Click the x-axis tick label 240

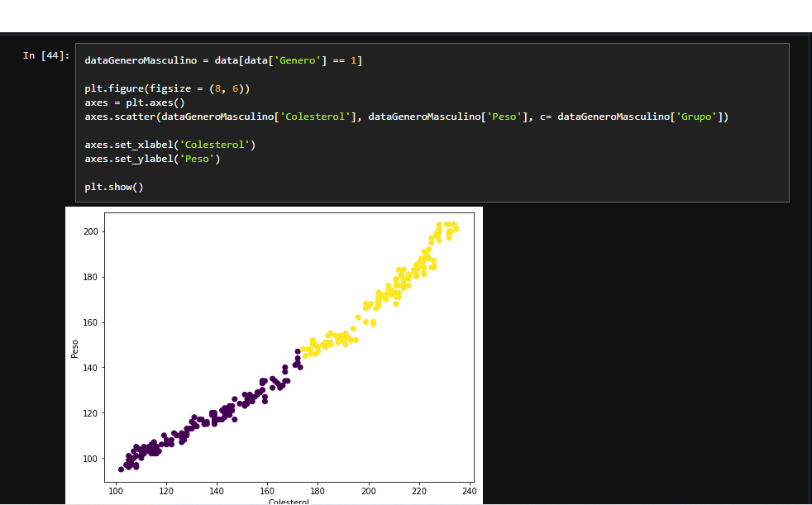click(469, 490)
